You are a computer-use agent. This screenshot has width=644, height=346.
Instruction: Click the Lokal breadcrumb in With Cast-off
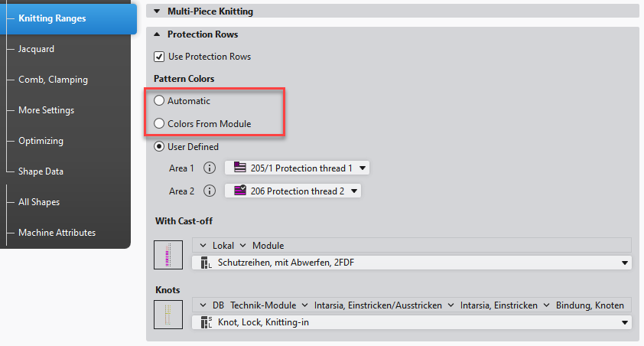click(223, 246)
